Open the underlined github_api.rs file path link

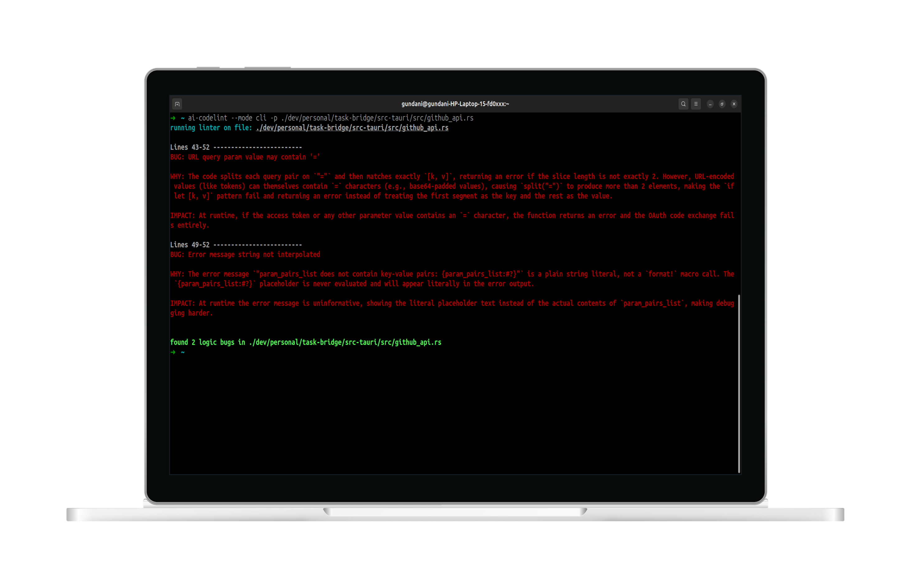(x=352, y=128)
